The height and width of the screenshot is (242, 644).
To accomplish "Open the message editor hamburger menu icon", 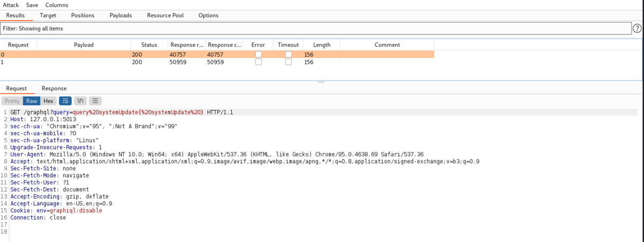I will coord(95,101).
